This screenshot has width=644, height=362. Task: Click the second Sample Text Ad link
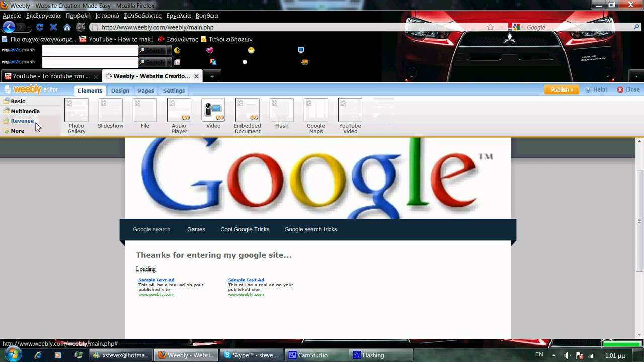click(x=246, y=280)
